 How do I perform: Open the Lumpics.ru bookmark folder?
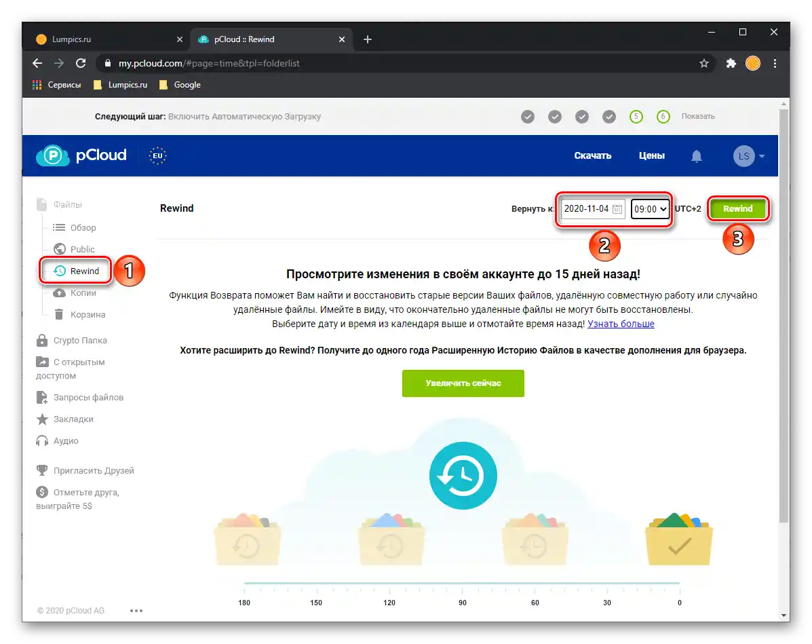(x=120, y=85)
